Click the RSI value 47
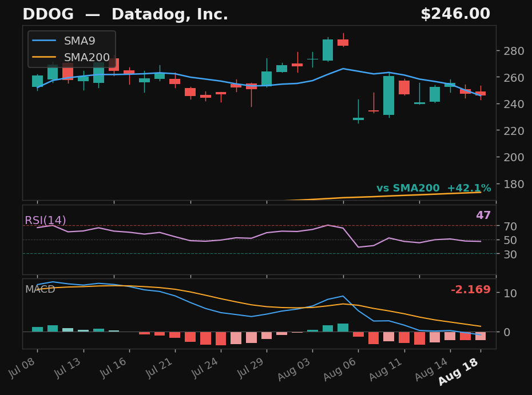The width and height of the screenshot is (532, 395). (483, 216)
